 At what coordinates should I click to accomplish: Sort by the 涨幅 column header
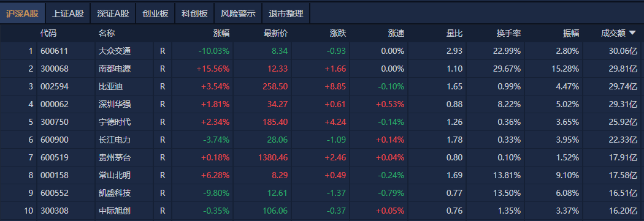tap(221, 34)
